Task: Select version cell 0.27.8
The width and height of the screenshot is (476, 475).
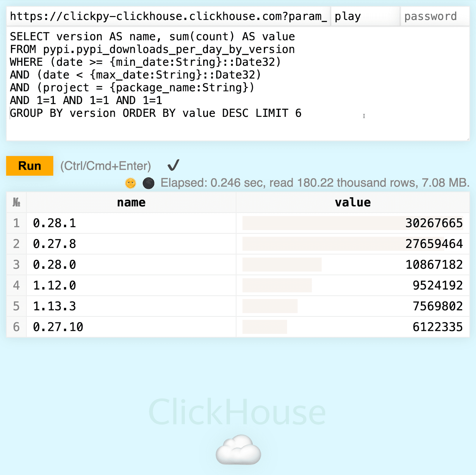Action: [x=131, y=244]
